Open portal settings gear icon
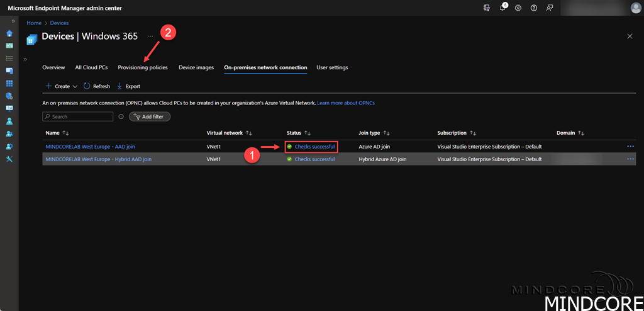Image resolution: width=644 pixels, height=311 pixels. click(518, 8)
